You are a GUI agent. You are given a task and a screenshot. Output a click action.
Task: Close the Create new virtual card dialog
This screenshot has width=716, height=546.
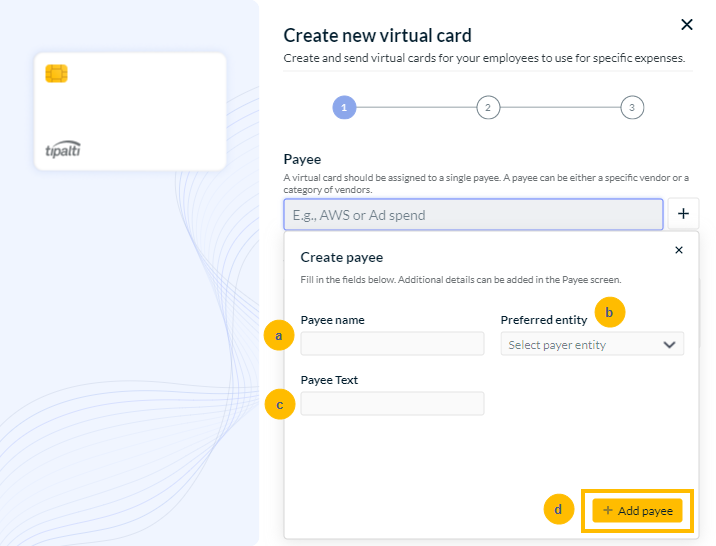687,25
